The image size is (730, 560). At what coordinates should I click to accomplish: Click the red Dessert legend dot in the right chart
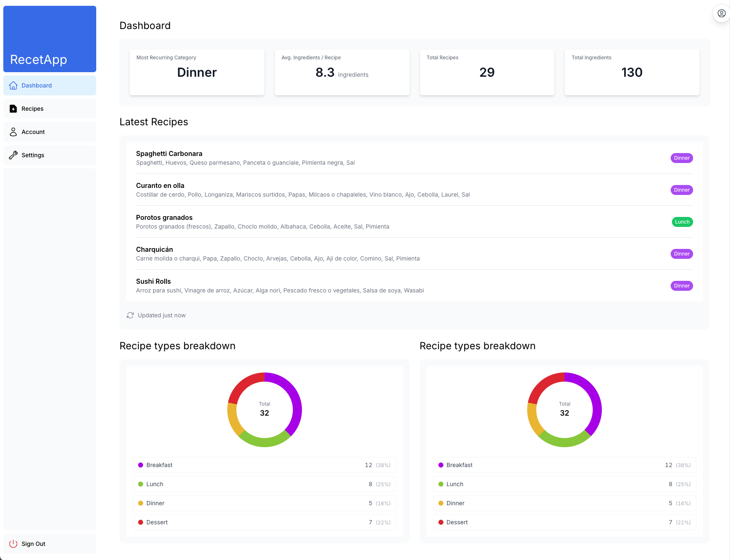click(441, 522)
